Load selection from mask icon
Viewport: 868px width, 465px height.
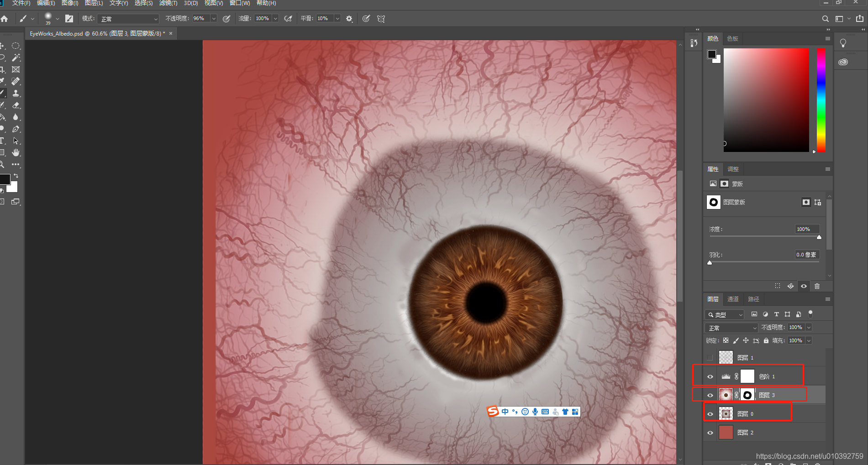click(x=778, y=286)
